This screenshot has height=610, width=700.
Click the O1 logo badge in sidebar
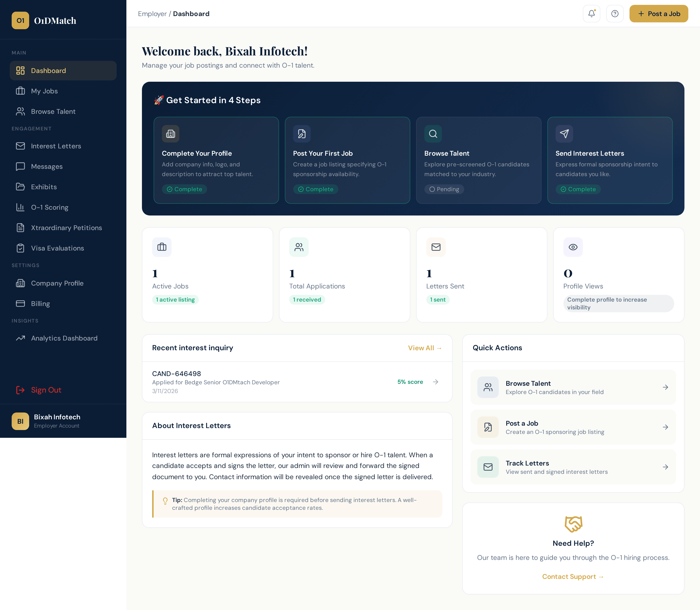20,20
